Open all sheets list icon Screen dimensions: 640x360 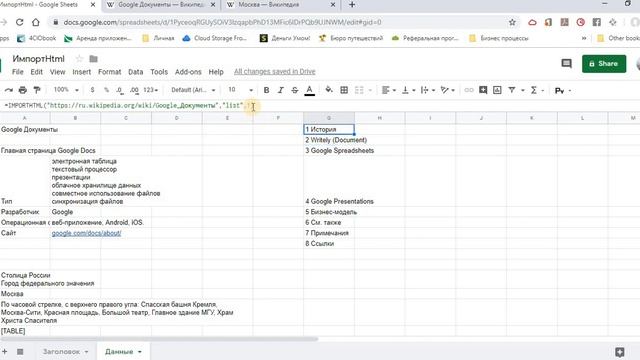[20, 351]
